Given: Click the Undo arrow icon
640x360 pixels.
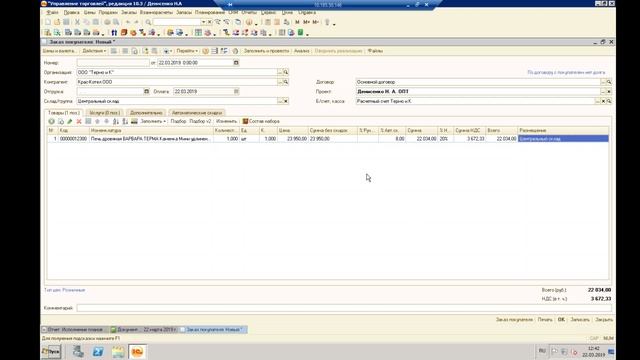Looking at the screenshot, I should pos(128,22).
